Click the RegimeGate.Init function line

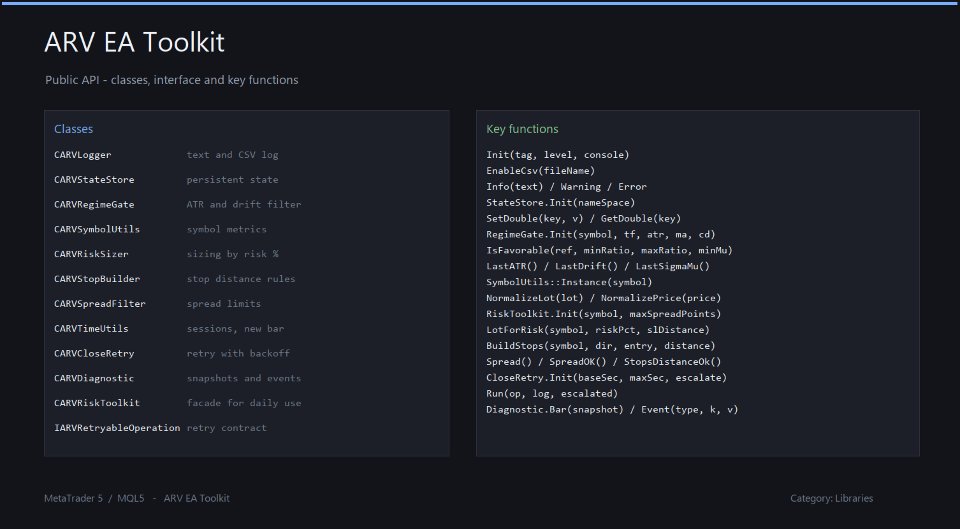pyautogui.click(x=601, y=234)
